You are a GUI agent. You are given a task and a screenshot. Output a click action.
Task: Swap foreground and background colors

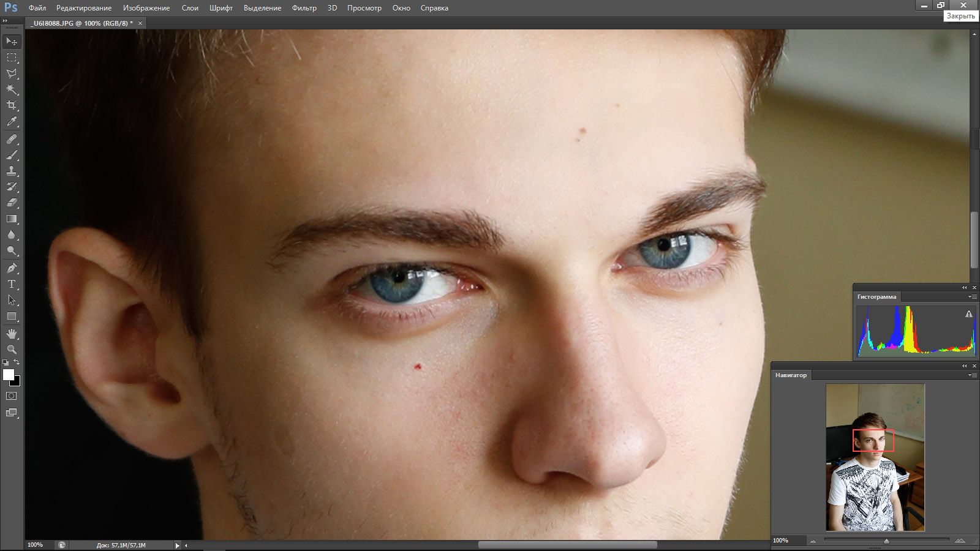(x=17, y=362)
